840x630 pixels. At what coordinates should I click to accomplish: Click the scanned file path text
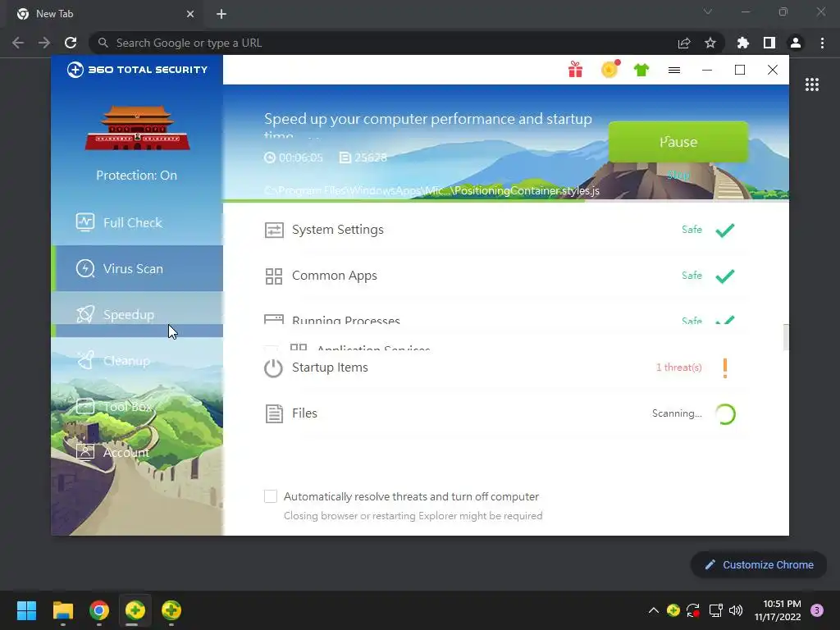click(x=431, y=190)
